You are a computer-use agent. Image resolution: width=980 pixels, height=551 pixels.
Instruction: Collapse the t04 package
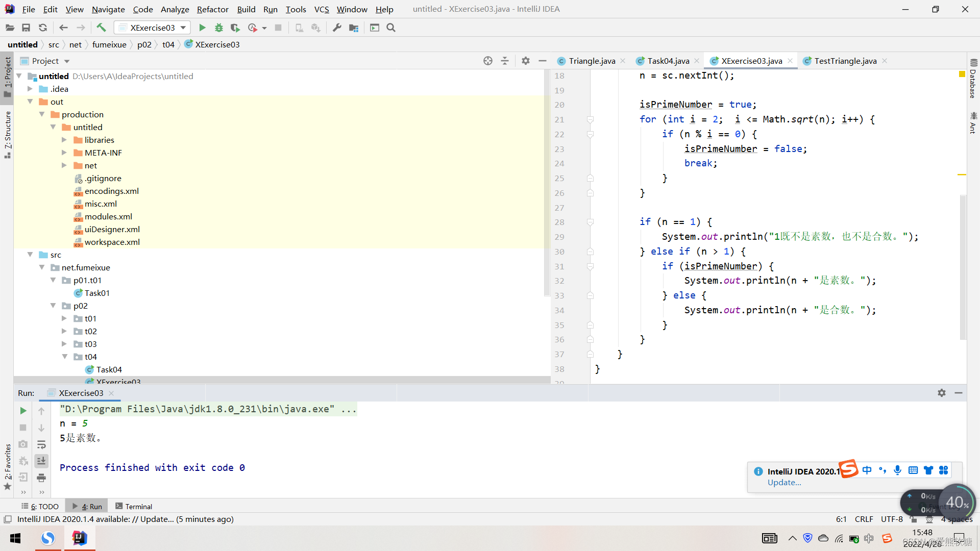tap(64, 357)
